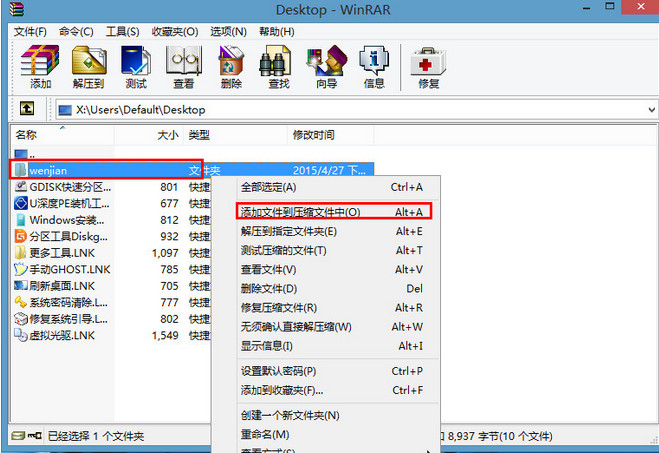Click the 添加 (Add) toolbar icon

point(40,67)
